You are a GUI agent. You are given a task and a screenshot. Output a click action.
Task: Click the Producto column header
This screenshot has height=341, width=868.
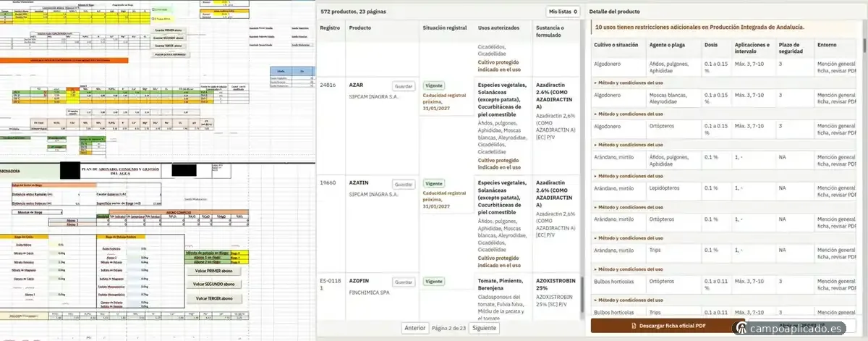click(360, 28)
